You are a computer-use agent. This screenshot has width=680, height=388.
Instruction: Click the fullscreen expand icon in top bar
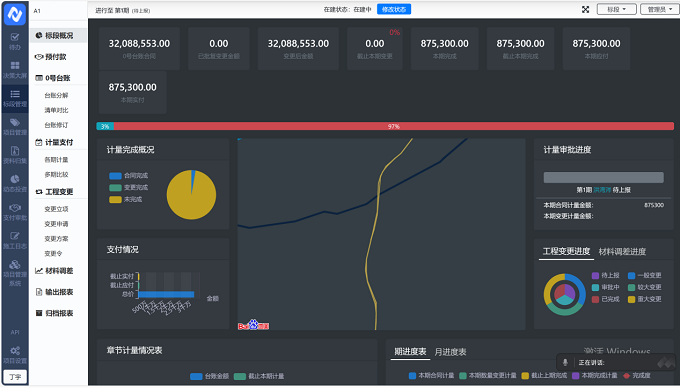[x=585, y=9]
